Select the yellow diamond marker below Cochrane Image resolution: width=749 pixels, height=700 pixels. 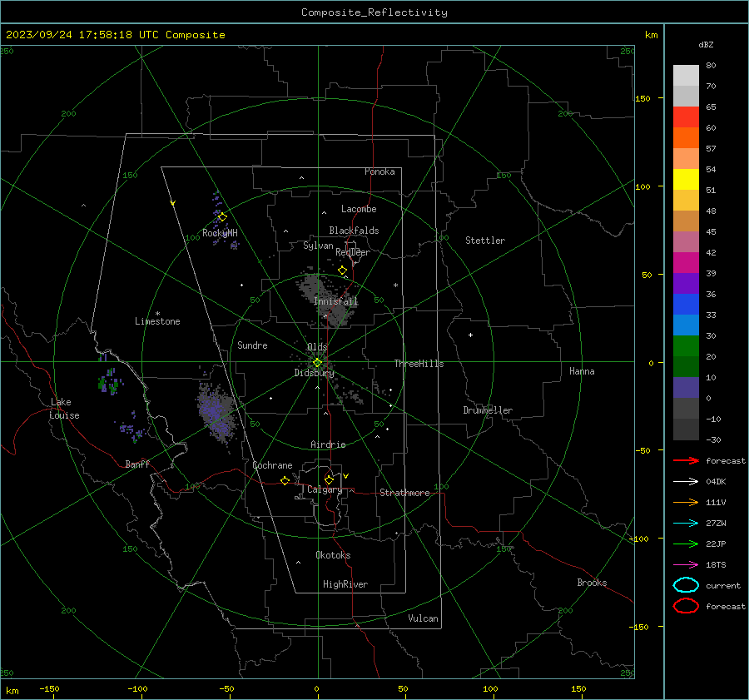(285, 480)
